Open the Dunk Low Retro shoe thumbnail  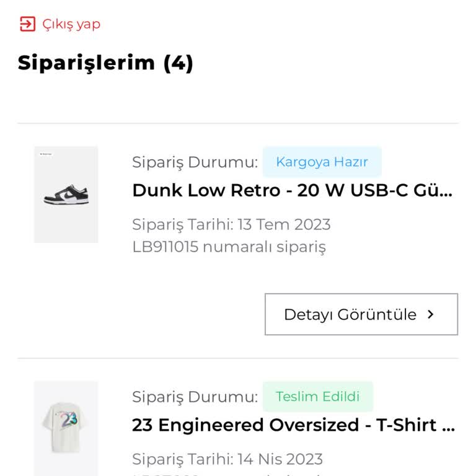pos(66,195)
